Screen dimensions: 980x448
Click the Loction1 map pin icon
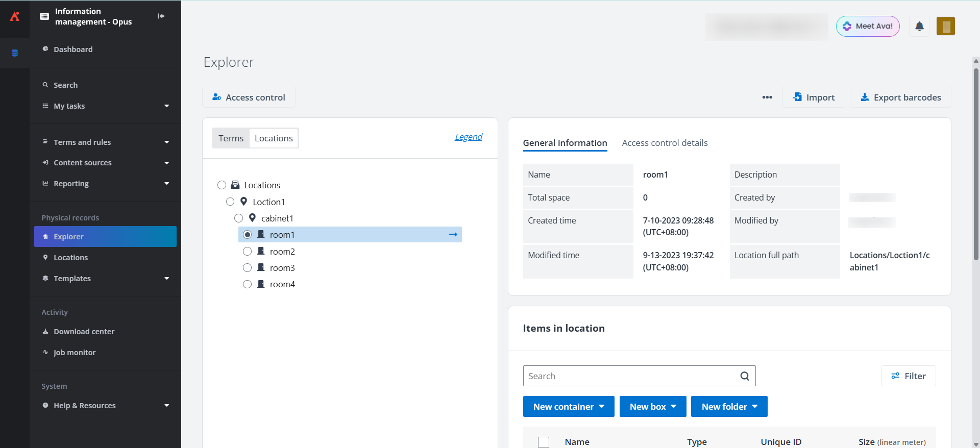[244, 202]
